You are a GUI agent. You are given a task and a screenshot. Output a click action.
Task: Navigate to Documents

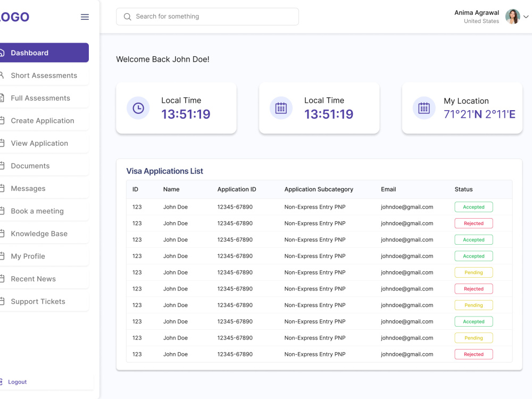pos(45,166)
